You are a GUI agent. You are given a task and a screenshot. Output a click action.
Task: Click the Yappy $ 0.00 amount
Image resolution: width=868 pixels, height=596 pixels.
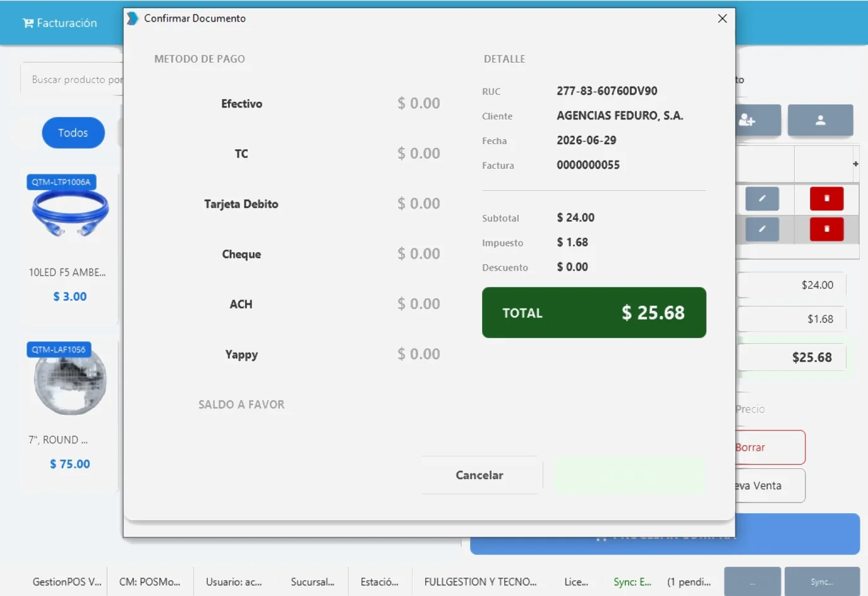coord(418,354)
